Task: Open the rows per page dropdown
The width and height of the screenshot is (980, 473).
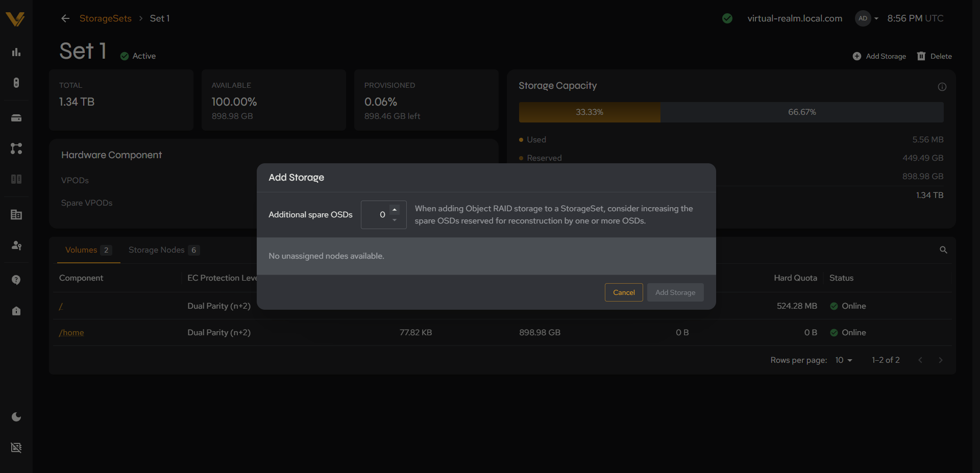Action: (x=844, y=360)
